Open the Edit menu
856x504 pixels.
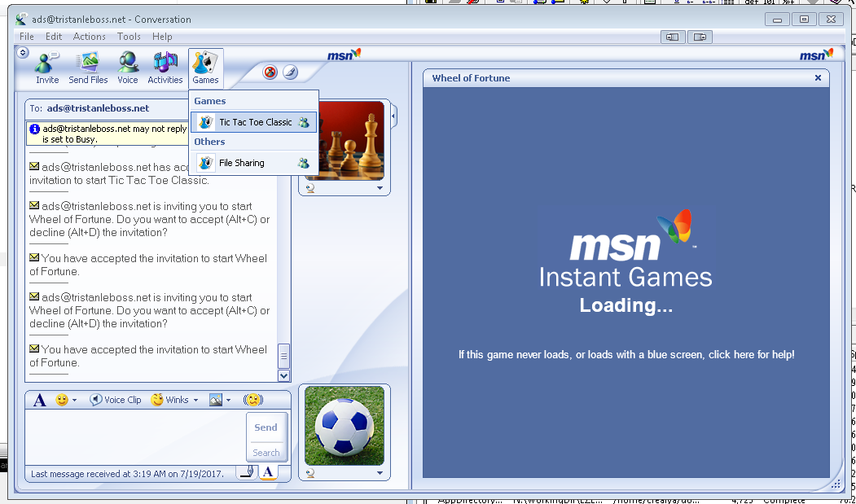pos(54,37)
